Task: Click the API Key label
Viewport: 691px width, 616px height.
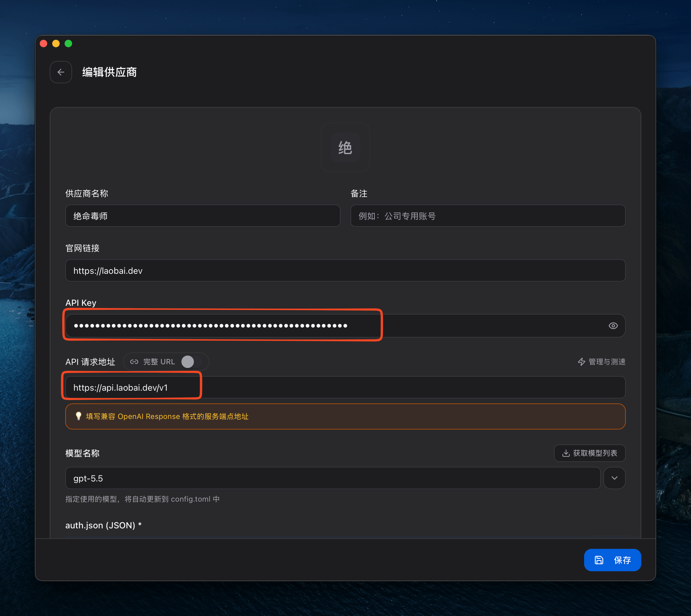Action: coord(81,303)
